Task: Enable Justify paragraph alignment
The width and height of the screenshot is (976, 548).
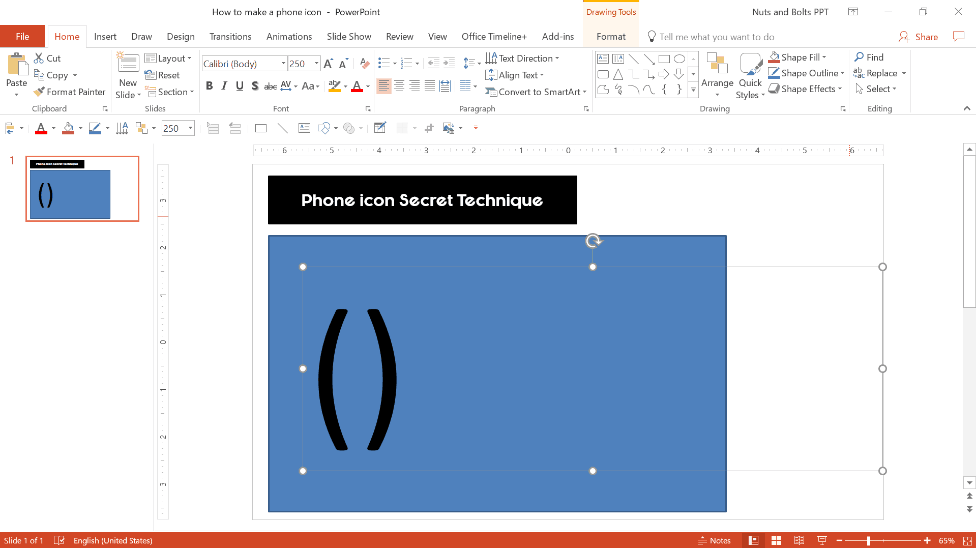Action: click(429, 86)
